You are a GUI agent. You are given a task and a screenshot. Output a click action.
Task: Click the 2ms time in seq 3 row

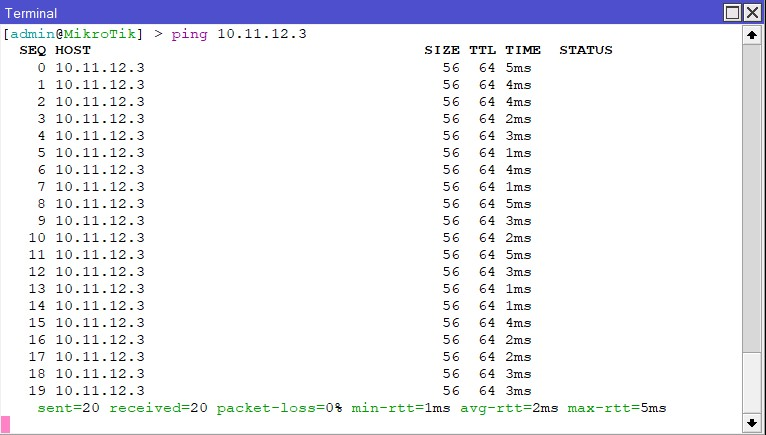point(518,119)
